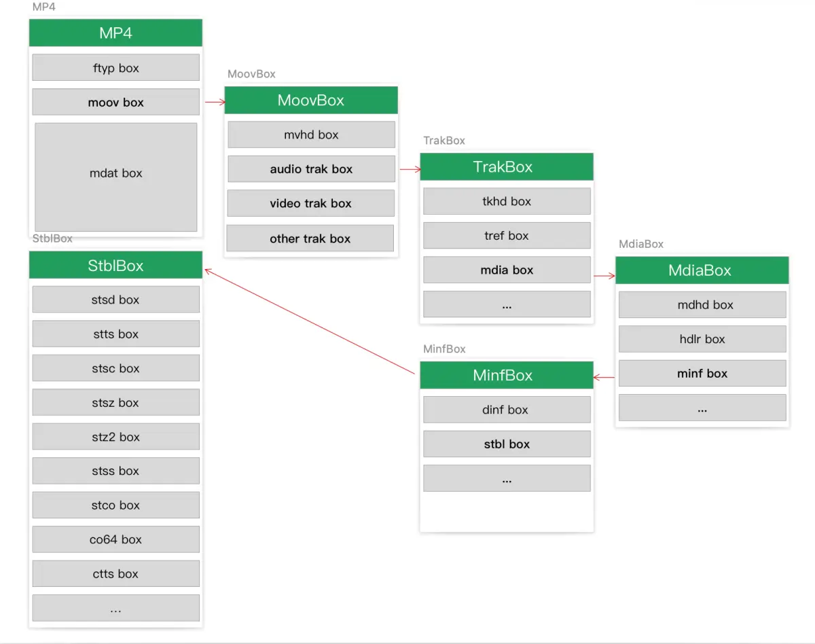Select the co64 box row
The height and width of the screenshot is (644, 815).
[x=115, y=539]
